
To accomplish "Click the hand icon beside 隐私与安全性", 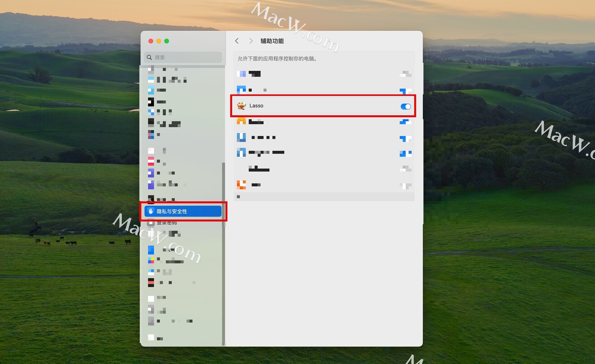I will point(151,211).
